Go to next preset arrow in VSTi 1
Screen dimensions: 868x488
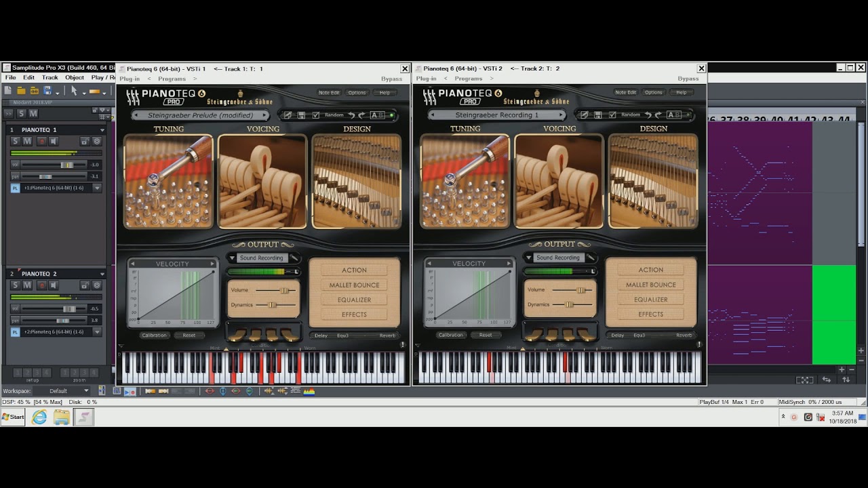(x=264, y=115)
